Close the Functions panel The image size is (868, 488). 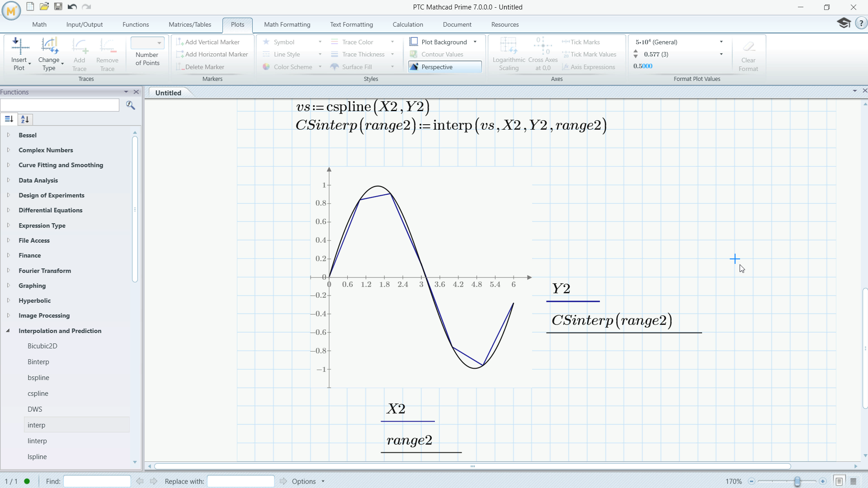click(136, 92)
